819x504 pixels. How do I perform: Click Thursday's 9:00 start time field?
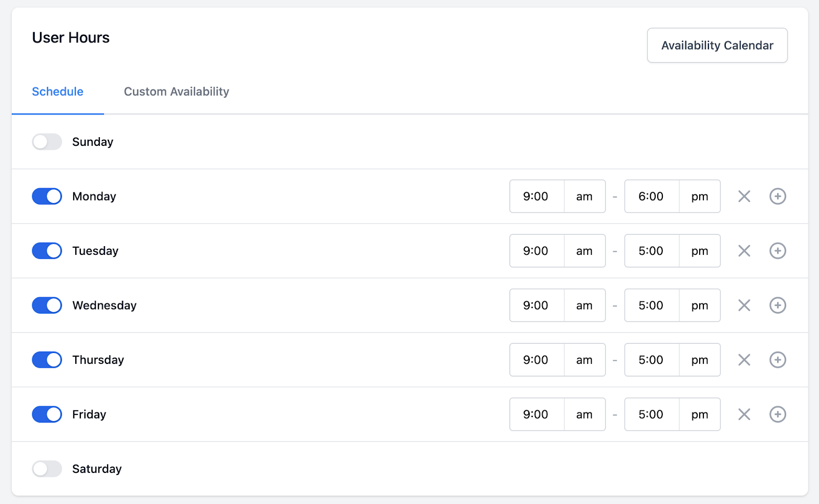tap(536, 360)
